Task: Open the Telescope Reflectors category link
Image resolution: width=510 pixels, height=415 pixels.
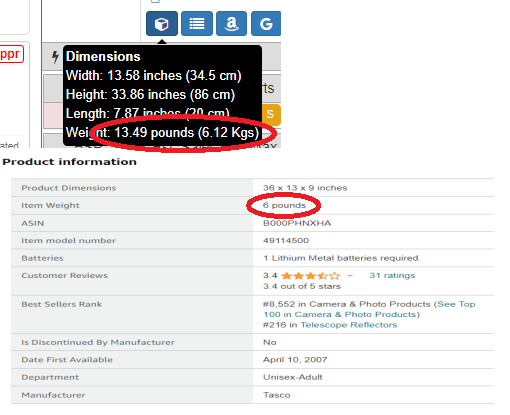Action: 349,325
